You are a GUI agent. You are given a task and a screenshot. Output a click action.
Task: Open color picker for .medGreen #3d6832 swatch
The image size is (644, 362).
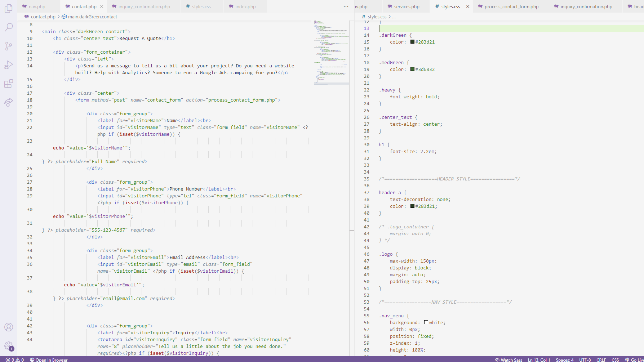pyautogui.click(x=412, y=69)
